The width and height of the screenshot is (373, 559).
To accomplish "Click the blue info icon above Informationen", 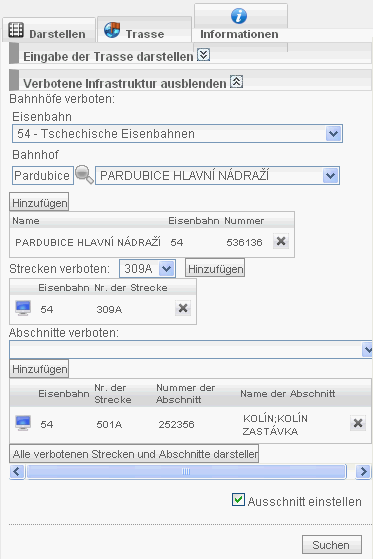I will [239, 16].
